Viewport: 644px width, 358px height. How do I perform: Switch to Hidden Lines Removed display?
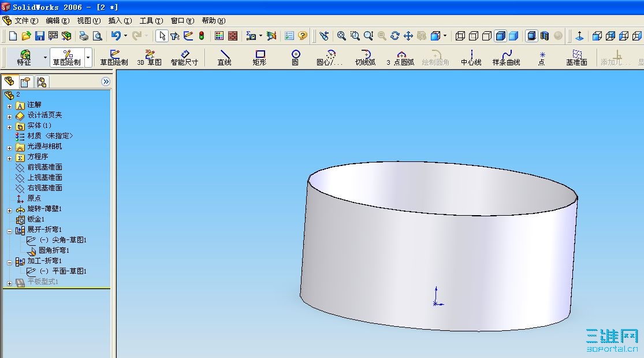(487, 36)
